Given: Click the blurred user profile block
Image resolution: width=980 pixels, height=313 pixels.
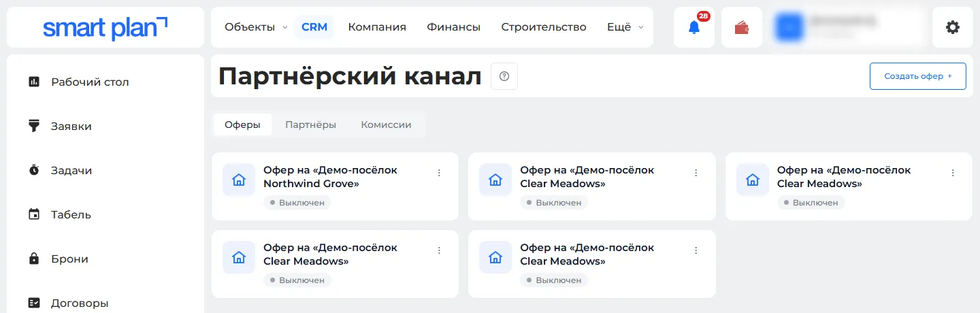Looking at the screenshot, I should (847, 27).
